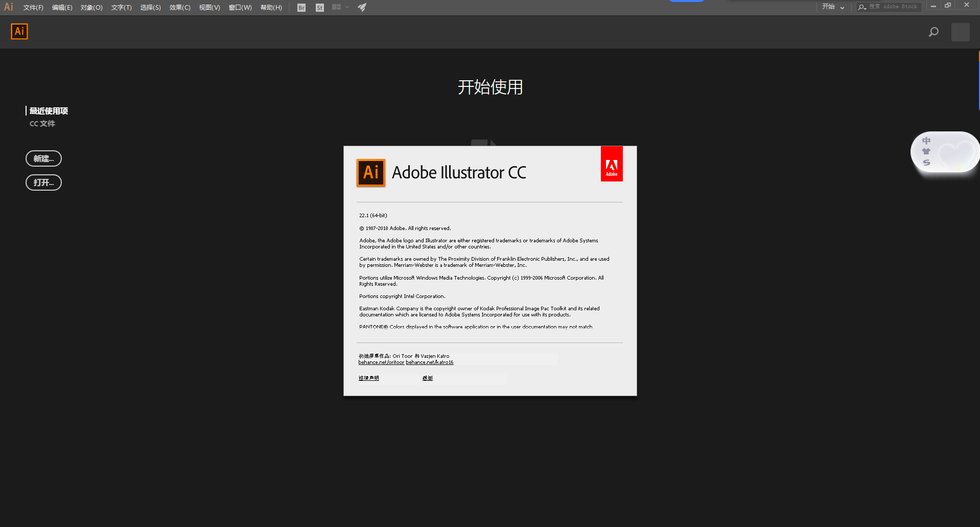
Task: Open Adobe Stock with the St icon
Action: point(319,7)
